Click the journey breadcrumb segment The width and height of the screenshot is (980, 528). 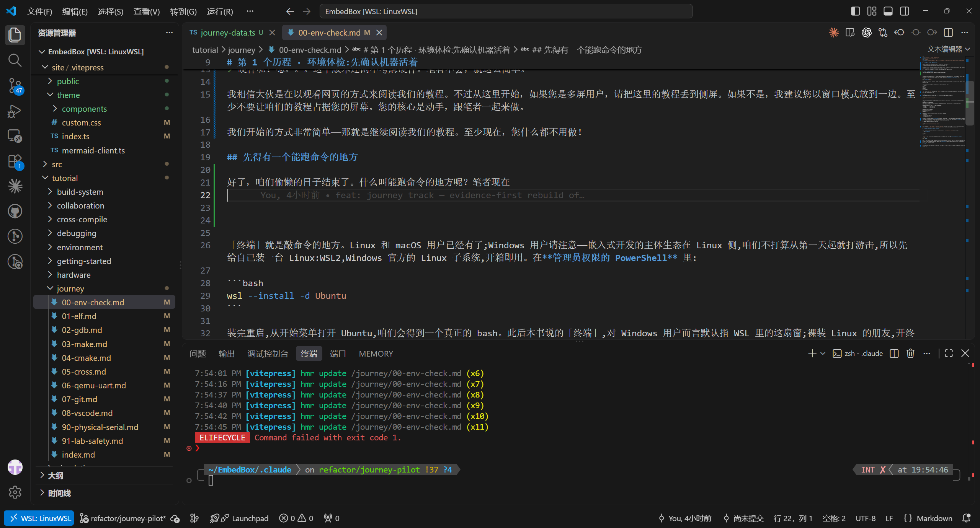(242, 50)
